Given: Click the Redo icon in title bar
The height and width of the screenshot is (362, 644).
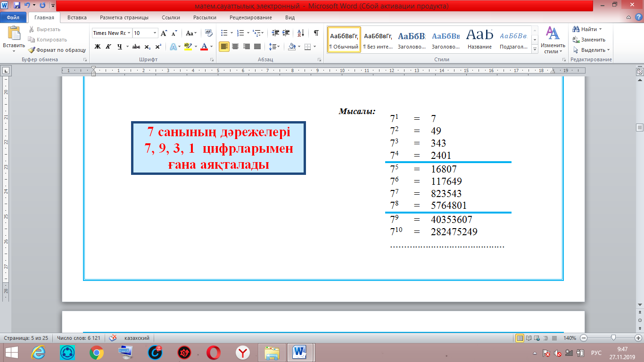Looking at the screenshot, I should pos(42,6).
